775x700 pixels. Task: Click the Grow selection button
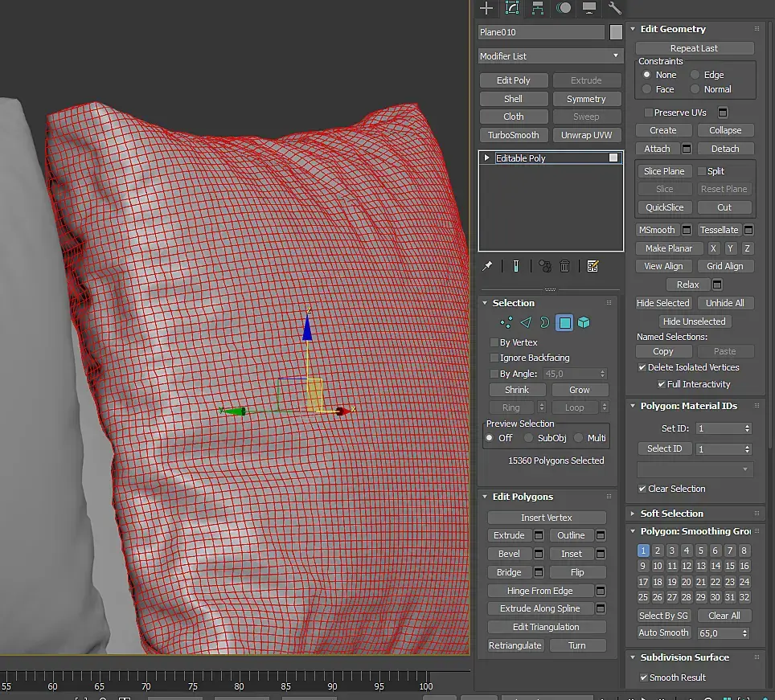point(580,390)
